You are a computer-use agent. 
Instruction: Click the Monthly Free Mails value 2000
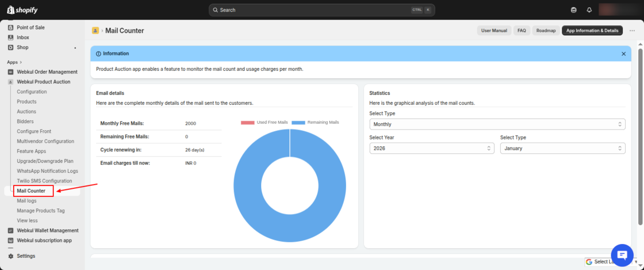pos(190,123)
